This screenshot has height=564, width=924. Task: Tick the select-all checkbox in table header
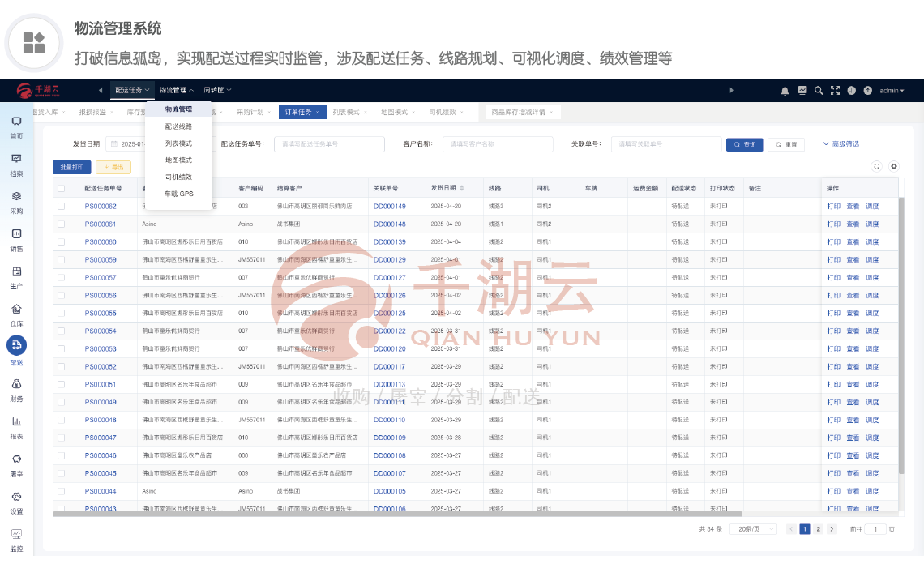click(x=61, y=188)
